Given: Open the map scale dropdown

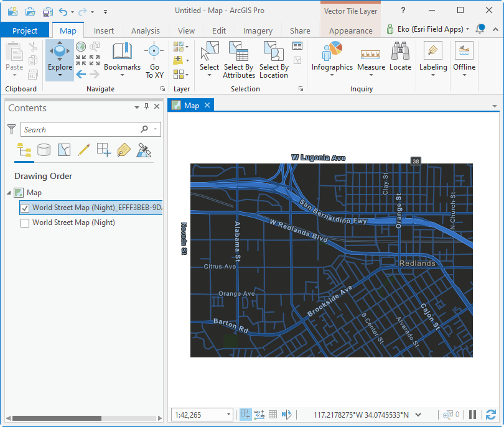Looking at the screenshot, I should point(228,415).
